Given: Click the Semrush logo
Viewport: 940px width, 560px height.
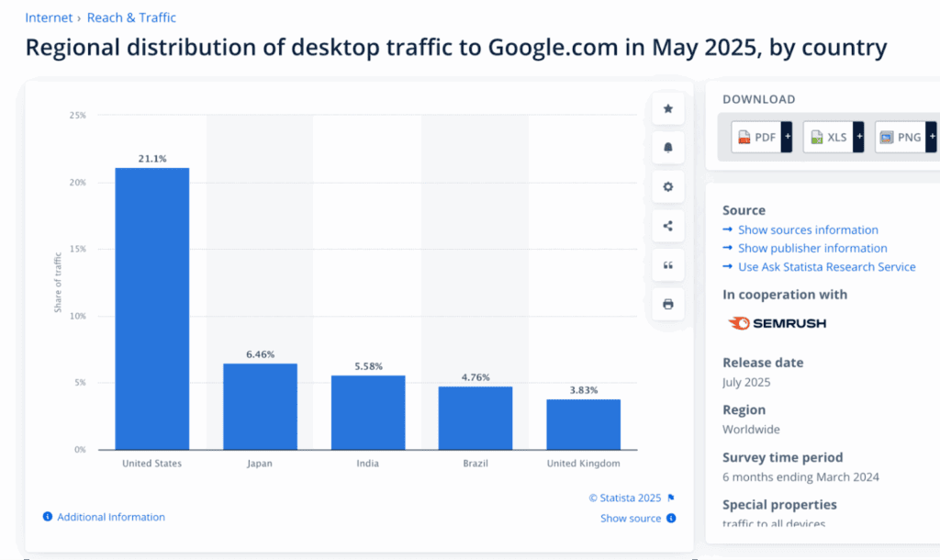Looking at the screenshot, I should [x=778, y=322].
